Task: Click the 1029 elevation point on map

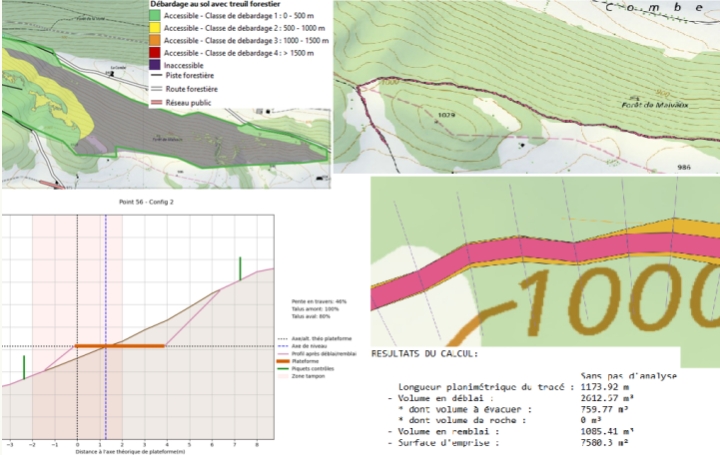Action: (446, 115)
